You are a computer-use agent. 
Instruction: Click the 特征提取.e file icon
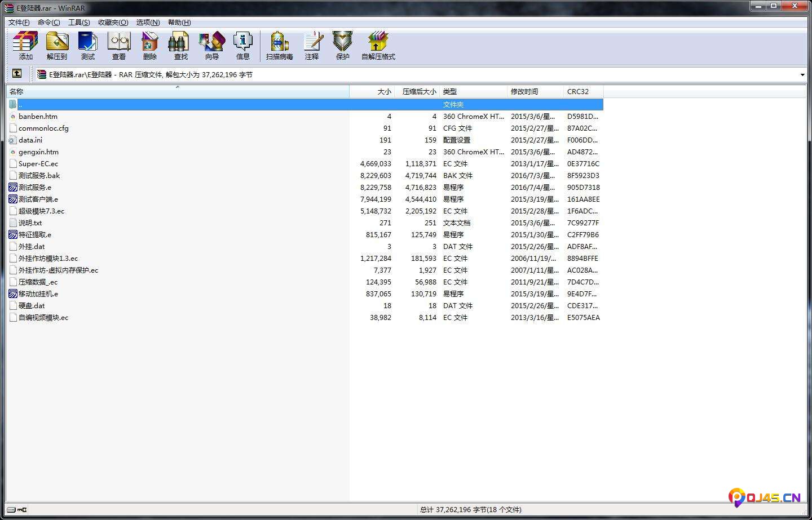point(13,235)
